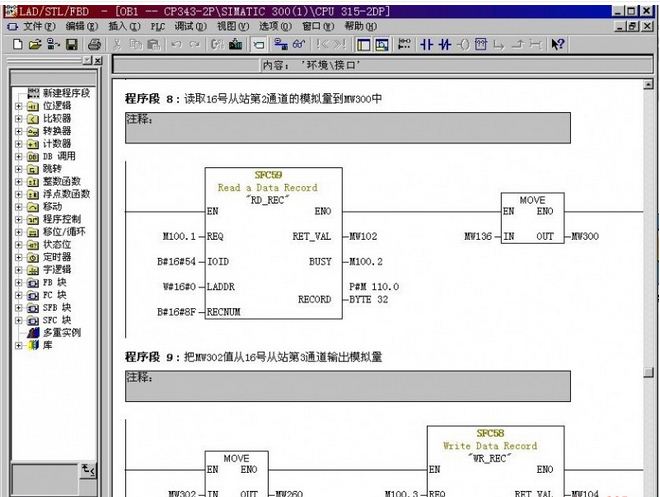
Task: Open the 文件 menu
Action: click(38, 26)
